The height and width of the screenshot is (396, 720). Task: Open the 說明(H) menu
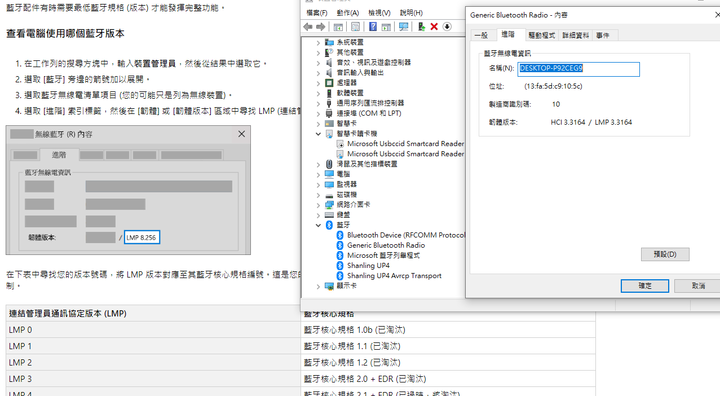point(411,13)
